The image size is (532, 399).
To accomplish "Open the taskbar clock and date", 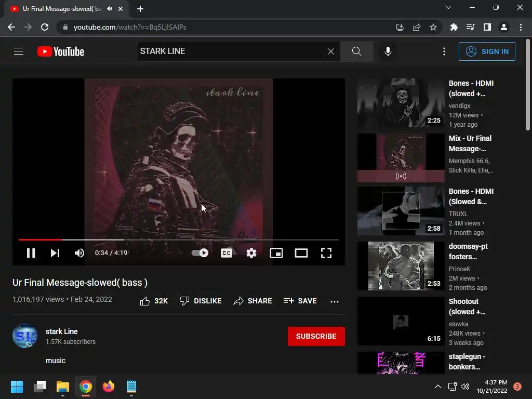I will pyautogui.click(x=492, y=387).
